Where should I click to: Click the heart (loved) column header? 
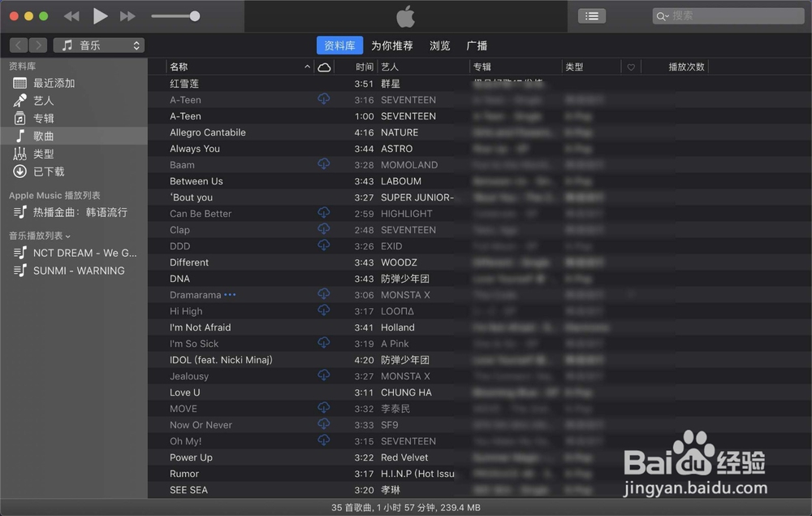631,67
